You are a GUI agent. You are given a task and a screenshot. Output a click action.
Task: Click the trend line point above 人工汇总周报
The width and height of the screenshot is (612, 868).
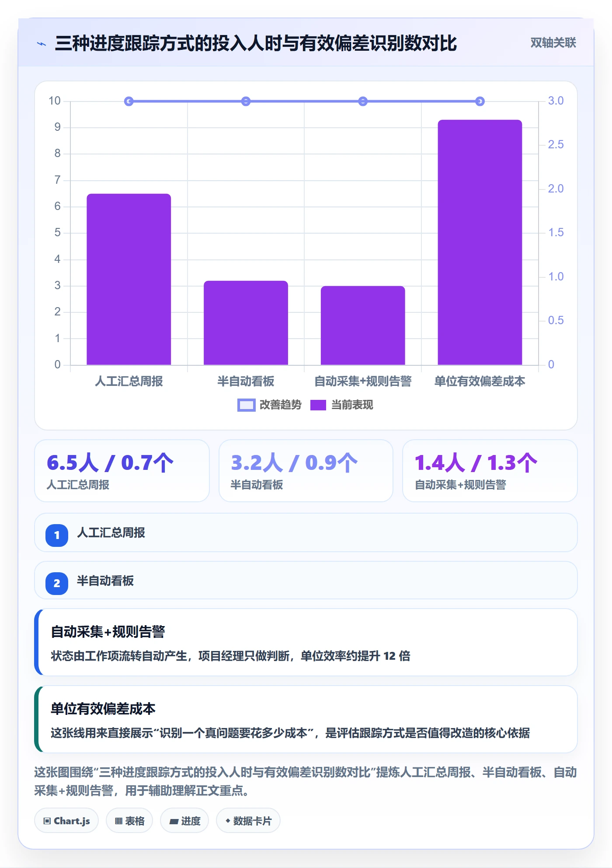click(129, 101)
